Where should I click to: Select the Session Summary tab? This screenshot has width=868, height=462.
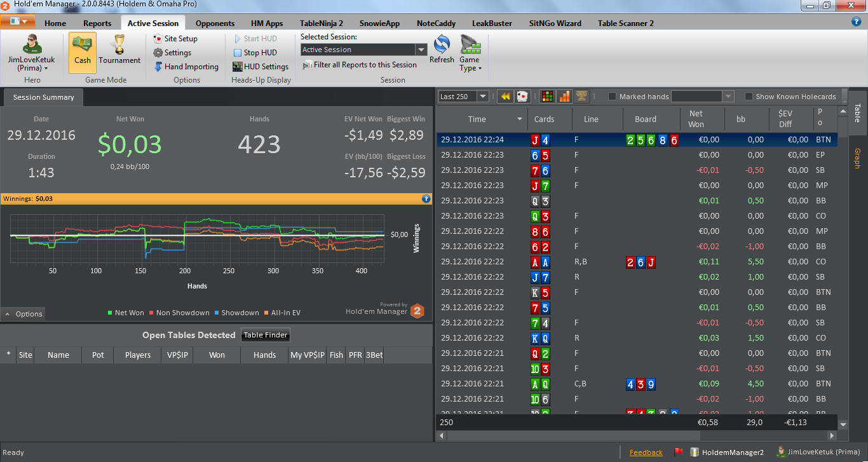click(x=43, y=97)
